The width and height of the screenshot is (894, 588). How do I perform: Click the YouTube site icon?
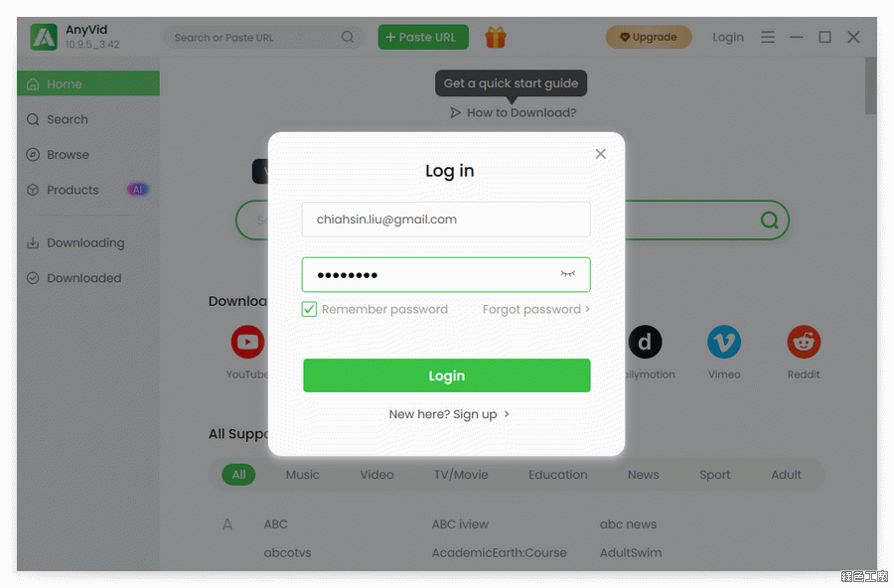pyautogui.click(x=247, y=342)
